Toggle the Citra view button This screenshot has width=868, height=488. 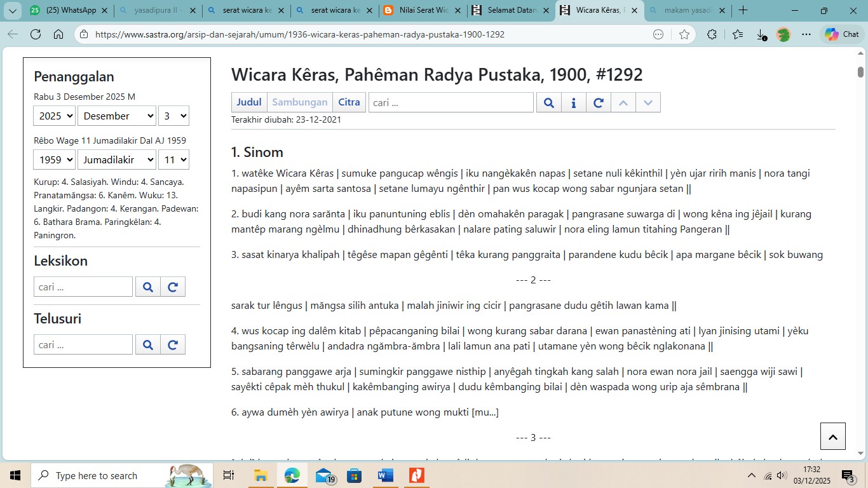[x=349, y=102]
